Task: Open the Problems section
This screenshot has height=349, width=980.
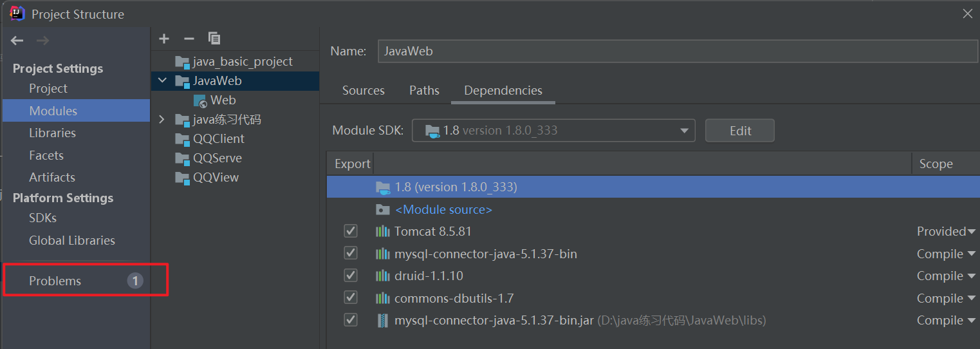Action: click(55, 281)
